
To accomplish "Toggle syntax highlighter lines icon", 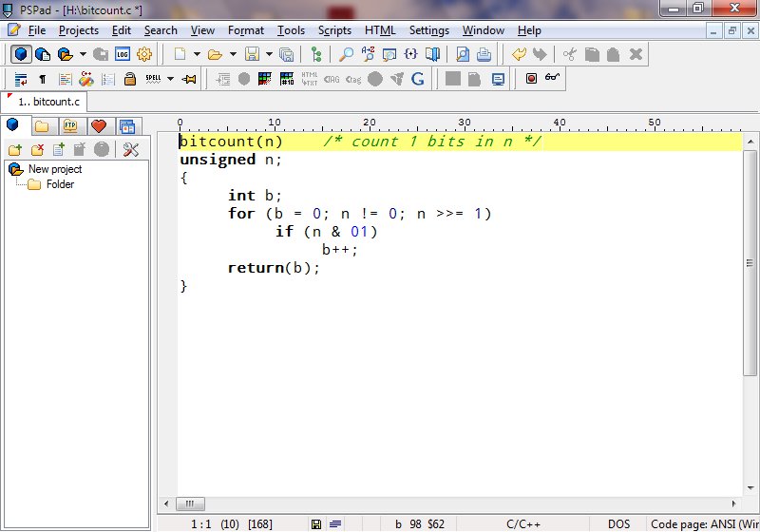I will [x=65, y=79].
